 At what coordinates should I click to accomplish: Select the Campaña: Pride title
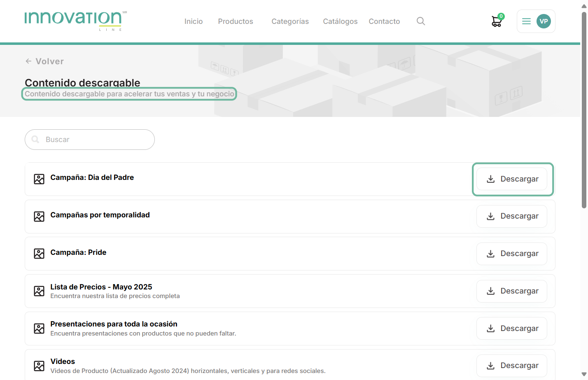78,252
